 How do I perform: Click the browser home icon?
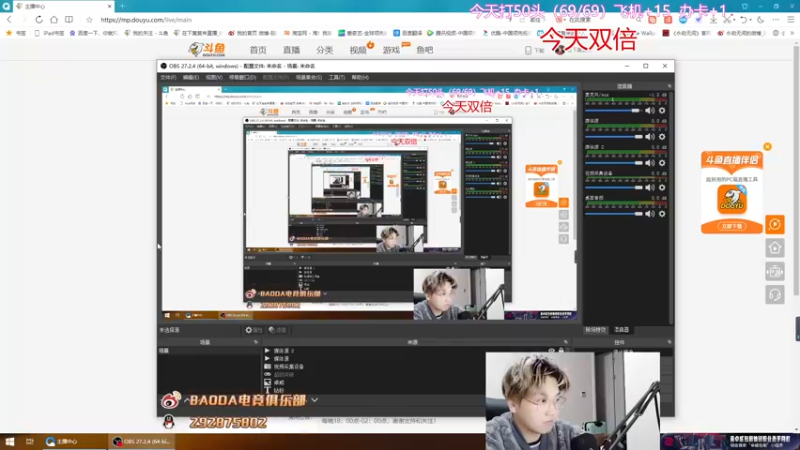[x=54, y=20]
